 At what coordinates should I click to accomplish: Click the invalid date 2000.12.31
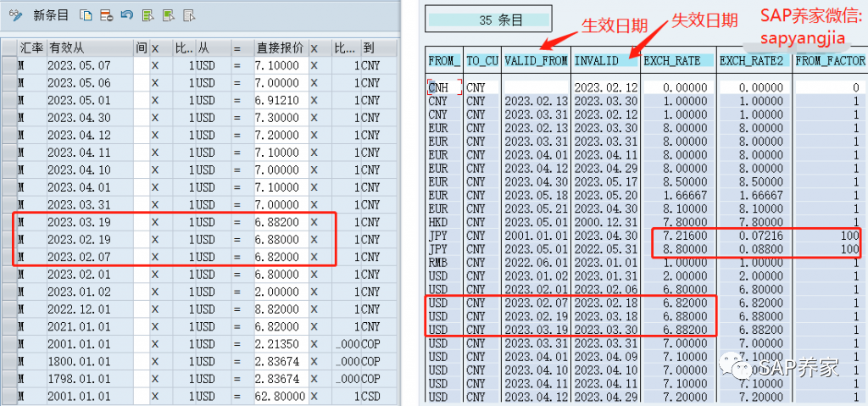pos(605,222)
